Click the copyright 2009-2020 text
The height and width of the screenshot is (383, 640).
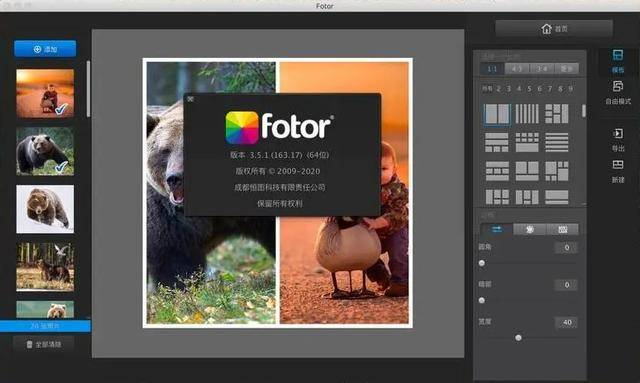point(278,171)
